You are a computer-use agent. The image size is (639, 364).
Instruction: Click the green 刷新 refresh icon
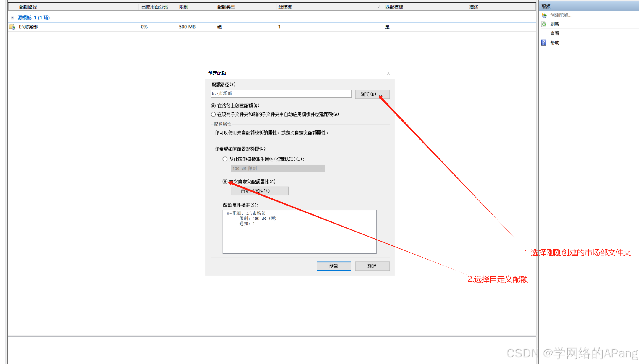[544, 24]
